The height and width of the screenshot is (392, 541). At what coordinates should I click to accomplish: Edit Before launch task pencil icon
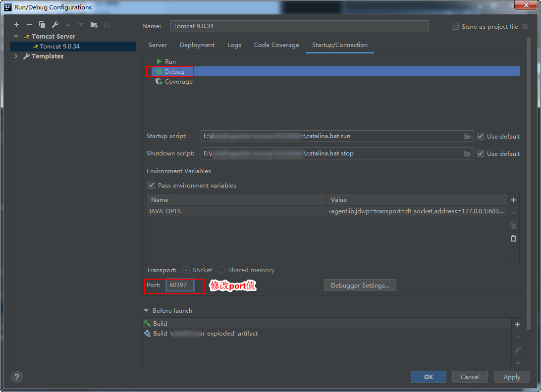(518, 349)
